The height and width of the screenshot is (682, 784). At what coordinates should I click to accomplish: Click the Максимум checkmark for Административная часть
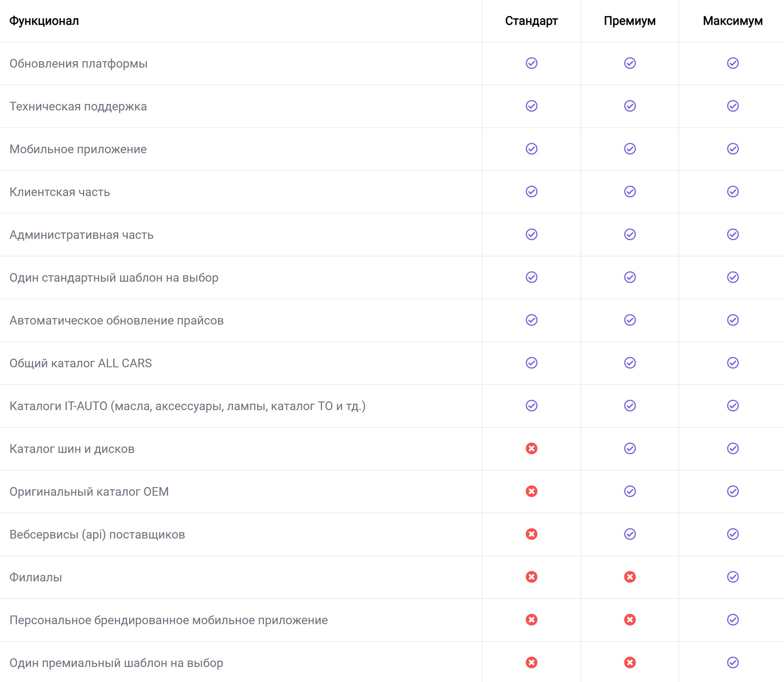coord(733,234)
